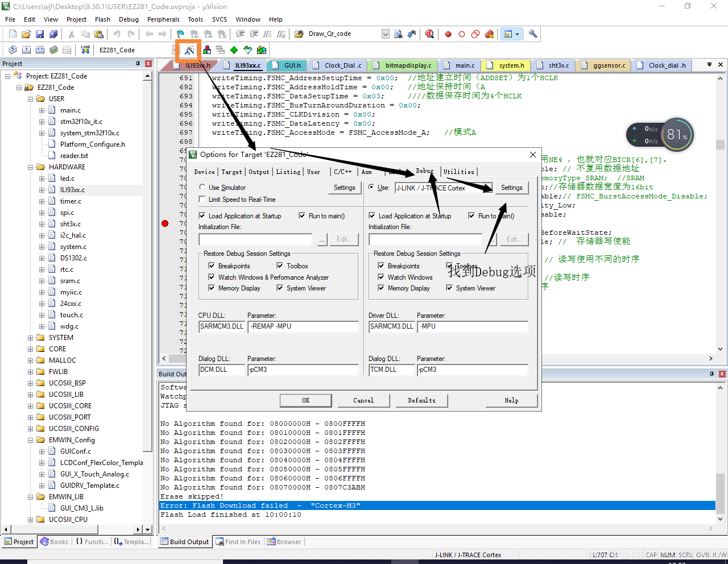The height and width of the screenshot is (564, 728).
Task: Select the Use Simulator radio button
Action: (x=202, y=187)
